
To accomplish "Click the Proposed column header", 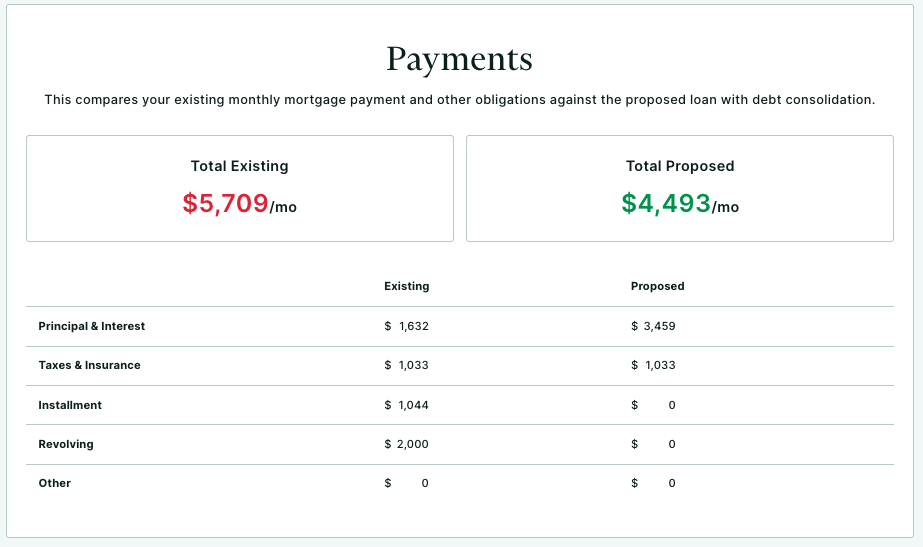I will (x=658, y=286).
